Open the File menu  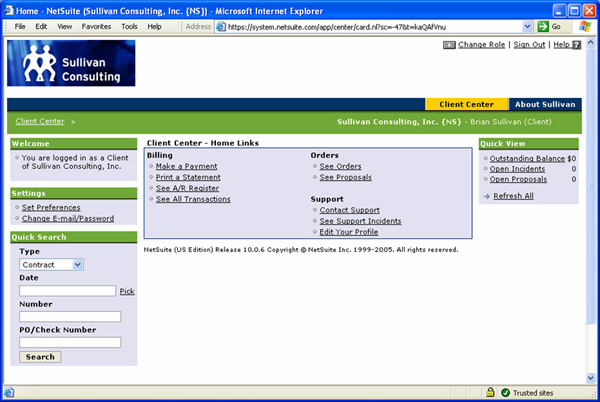20,26
